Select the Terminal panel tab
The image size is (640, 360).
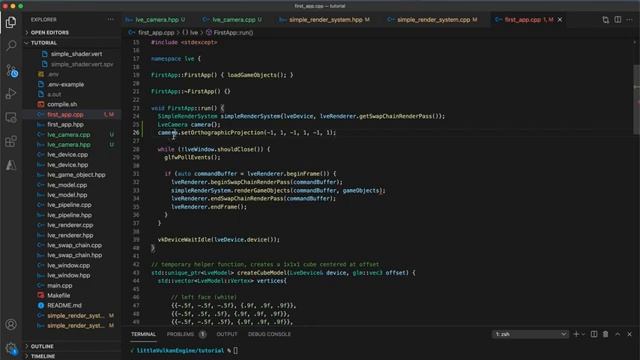click(x=143, y=334)
